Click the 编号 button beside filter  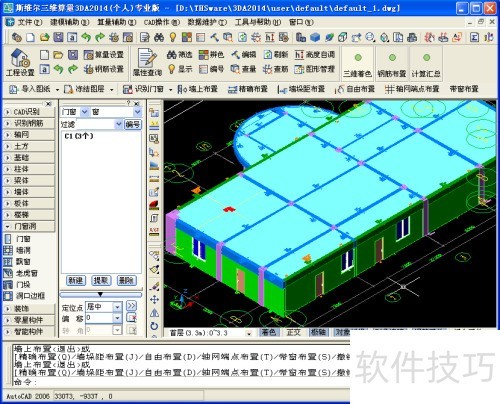point(133,124)
